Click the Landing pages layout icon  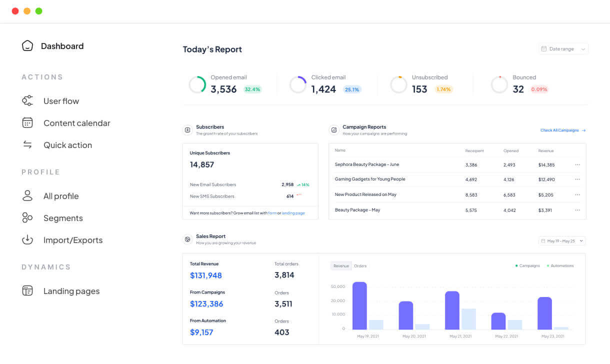(27, 291)
